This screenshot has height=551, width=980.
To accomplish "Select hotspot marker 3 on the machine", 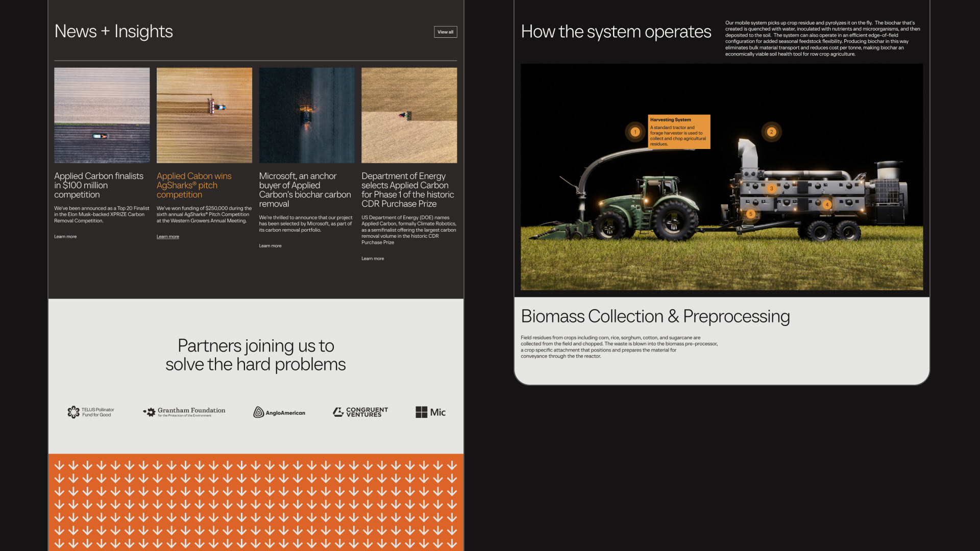I will [x=771, y=188].
